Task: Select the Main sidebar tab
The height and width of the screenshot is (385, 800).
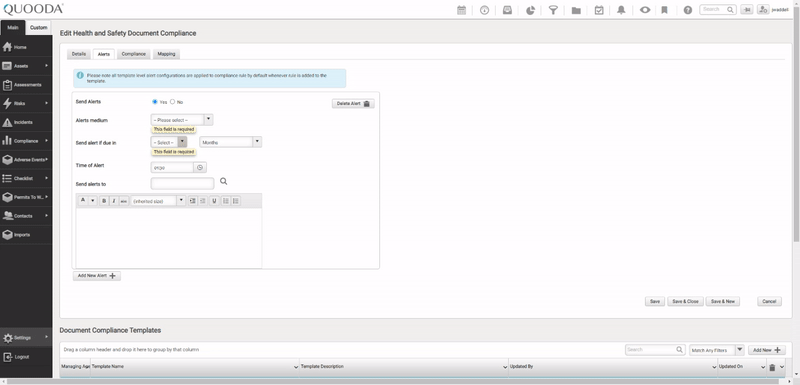Action: click(13, 28)
